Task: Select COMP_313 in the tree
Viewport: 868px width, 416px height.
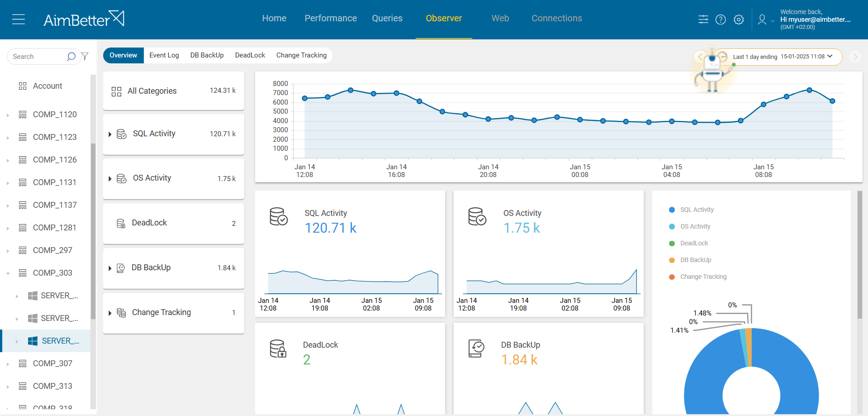Action: coord(52,386)
